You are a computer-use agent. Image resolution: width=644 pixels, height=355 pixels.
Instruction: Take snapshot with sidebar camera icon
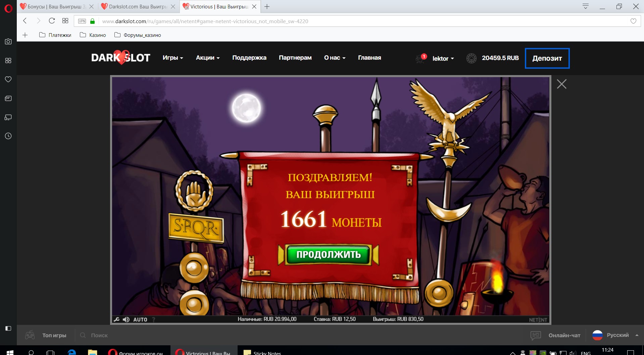(8, 42)
